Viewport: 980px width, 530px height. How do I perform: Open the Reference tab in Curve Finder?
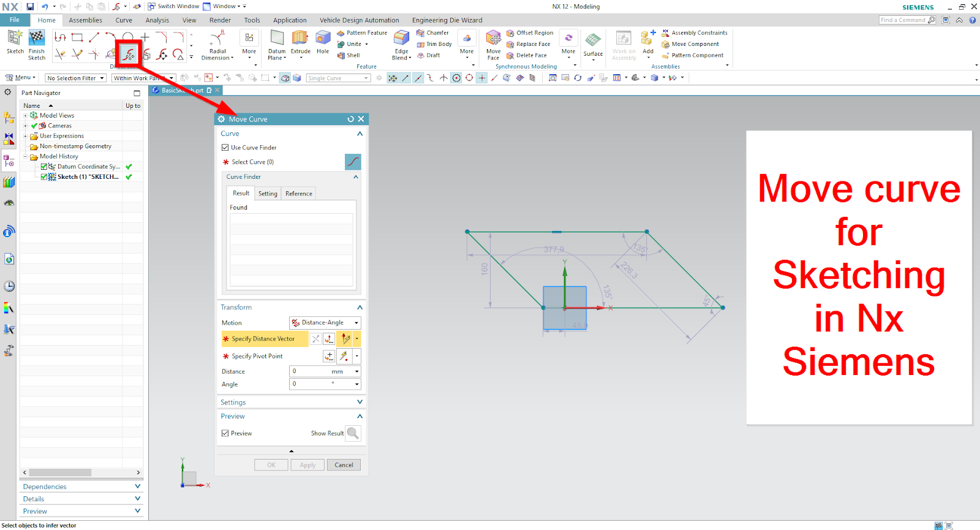point(299,194)
